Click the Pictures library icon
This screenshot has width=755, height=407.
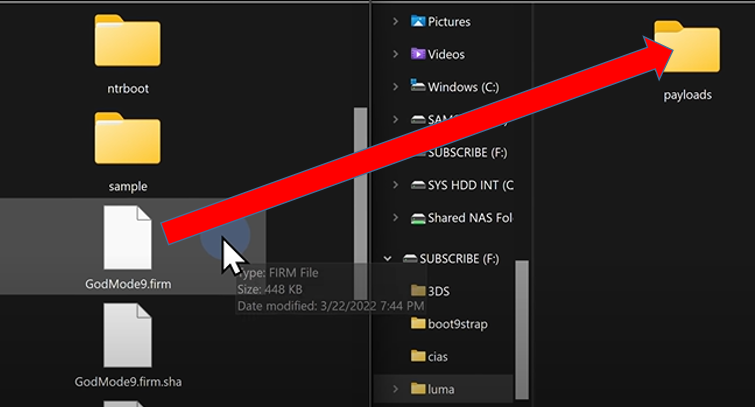tap(417, 21)
